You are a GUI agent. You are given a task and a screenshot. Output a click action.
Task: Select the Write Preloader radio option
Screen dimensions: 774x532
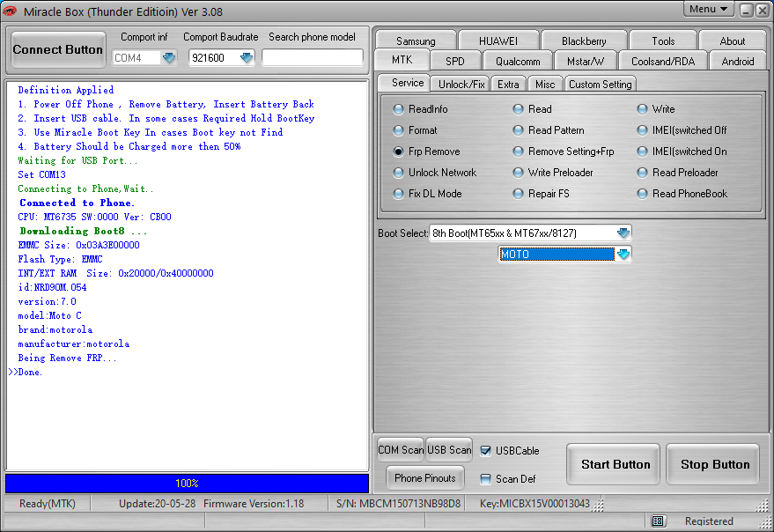click(x=518, y=173)
